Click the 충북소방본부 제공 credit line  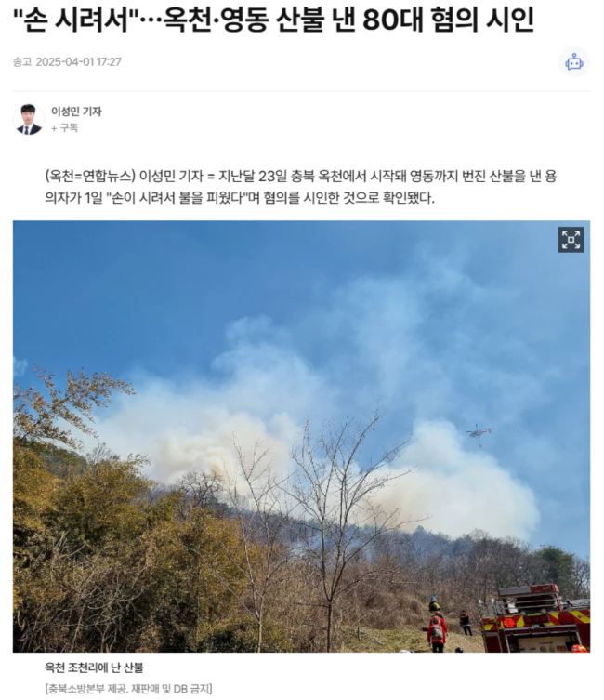(128, 689)
